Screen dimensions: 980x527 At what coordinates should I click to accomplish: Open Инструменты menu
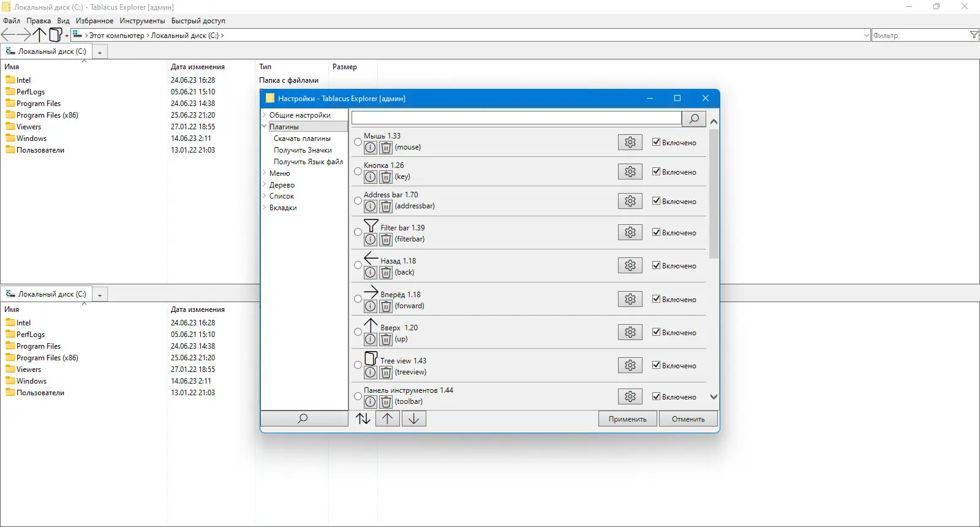(142, 21)
